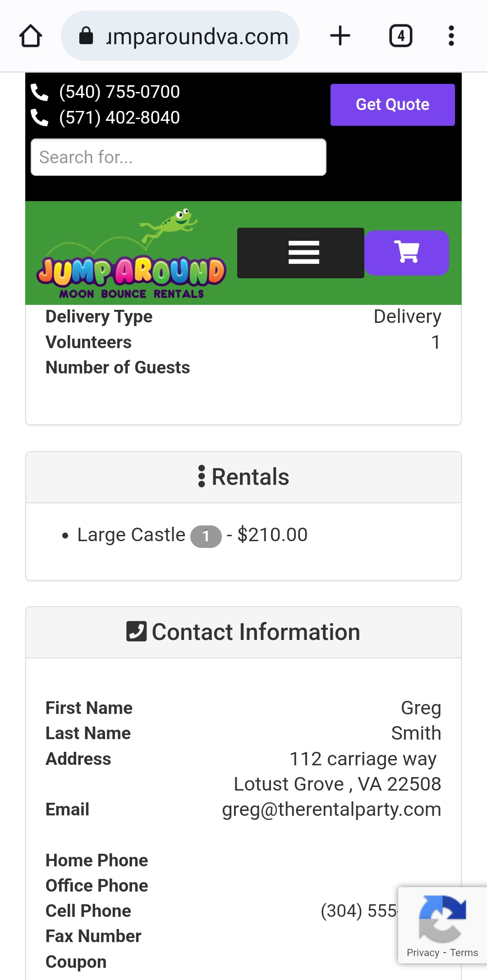The height and width of the screenshot is (980, 487).
Task: Open the browser three-dot menu
Action: pos(451,36)
